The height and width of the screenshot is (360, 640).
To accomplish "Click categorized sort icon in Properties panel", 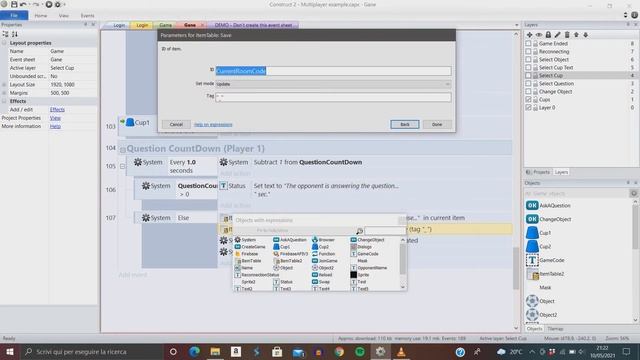I will coord(6,34).
